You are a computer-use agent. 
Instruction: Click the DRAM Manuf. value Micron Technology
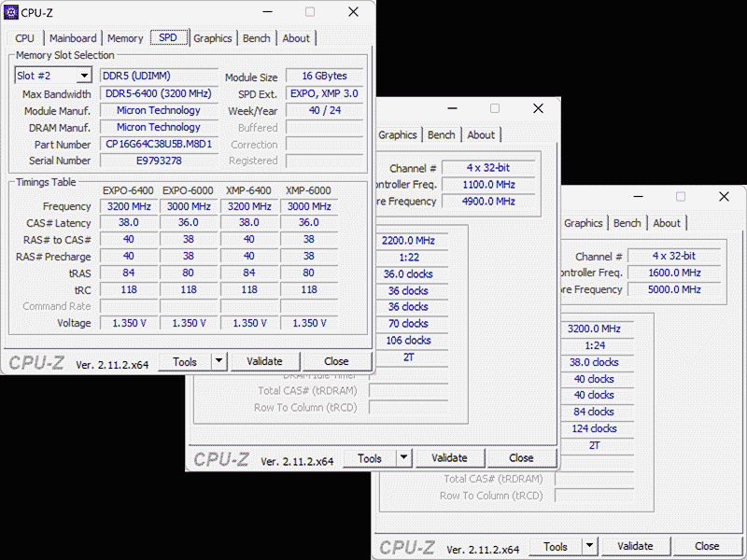click(159, 127)
